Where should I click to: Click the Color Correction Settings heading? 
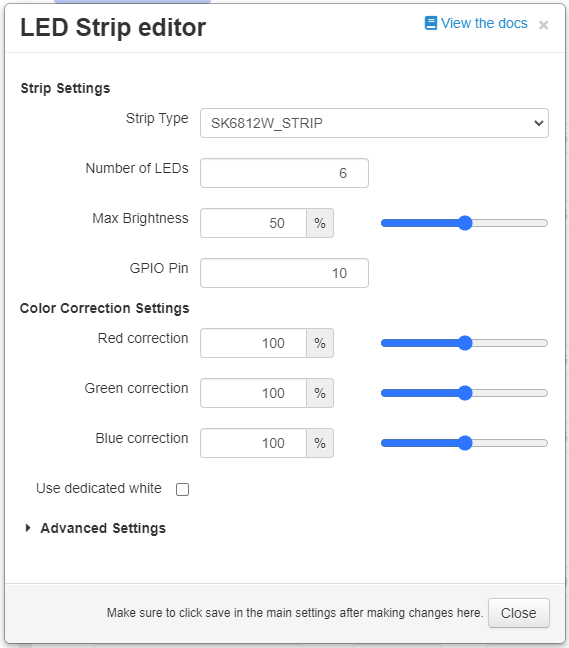pos(105,308)
